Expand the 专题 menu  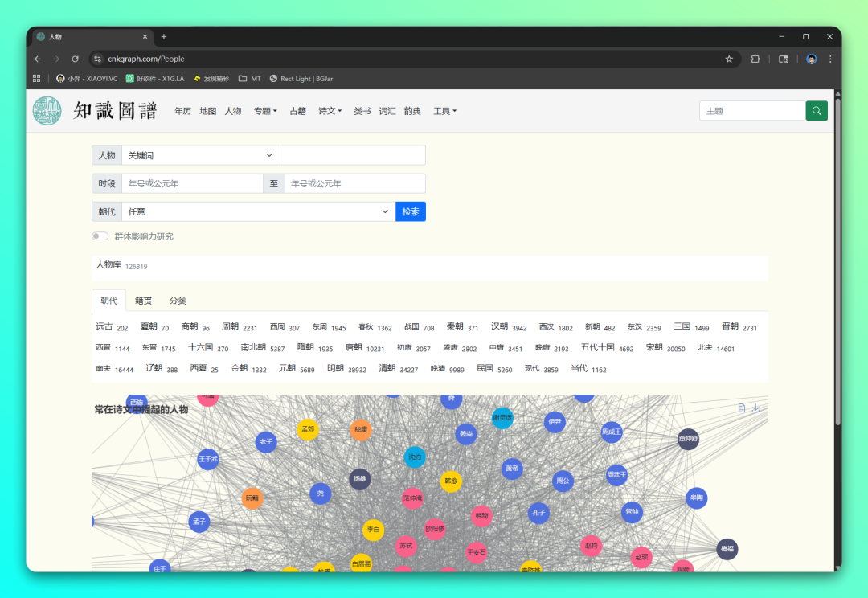tap(265, 111)
